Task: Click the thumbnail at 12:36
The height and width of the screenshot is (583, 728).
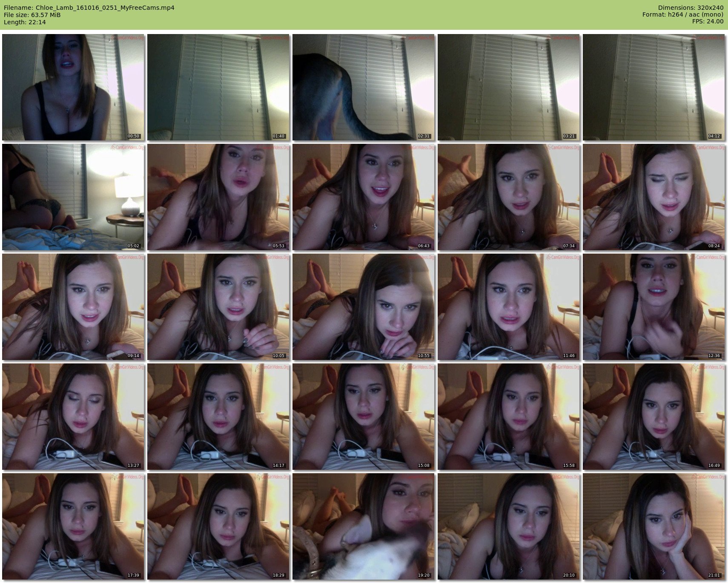Action: [654, 307]
